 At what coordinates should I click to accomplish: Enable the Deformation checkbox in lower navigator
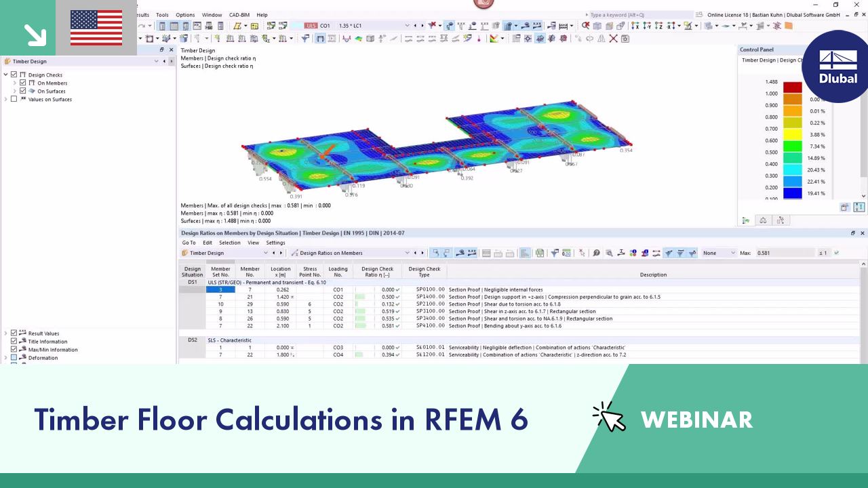14,357
